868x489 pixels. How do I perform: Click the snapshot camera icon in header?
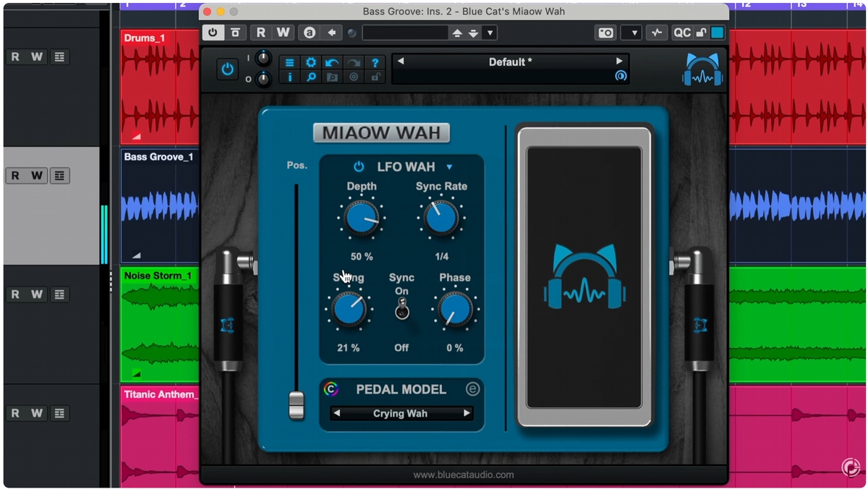(605, 33)
